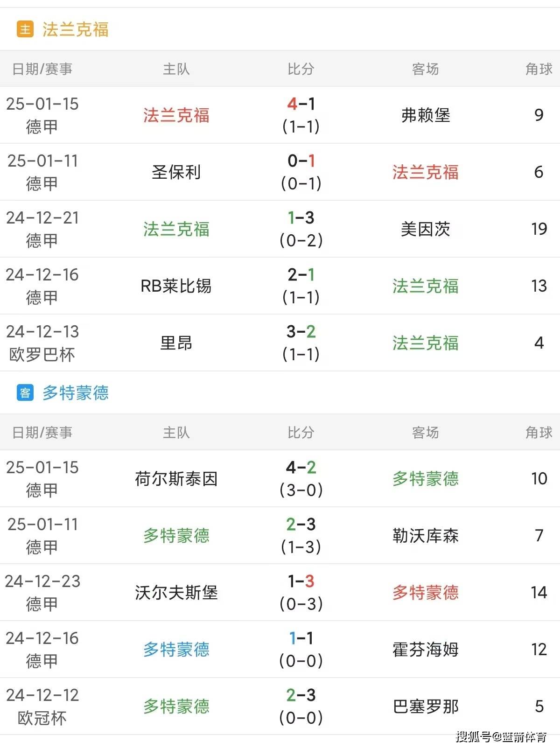Click the orange 主 home team icon
Image resolution: width=560 pixels, height=749 pixels.
[x=25, y=29]
